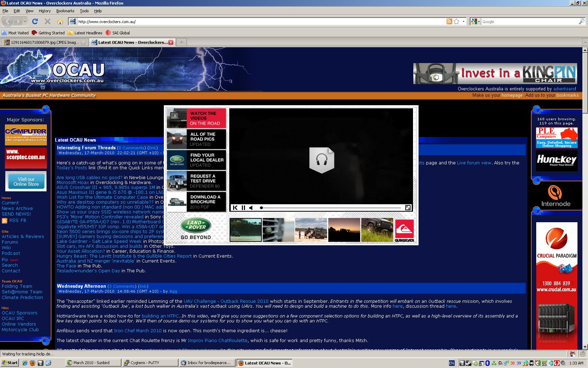This screenshot has height=368, width=588.
Task: Open the Edit menu
Action: pyautogui.click(x=17, y=11)
